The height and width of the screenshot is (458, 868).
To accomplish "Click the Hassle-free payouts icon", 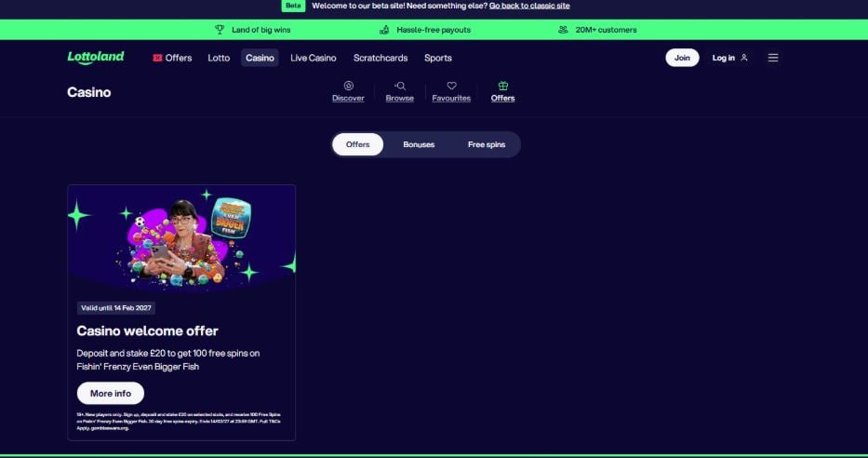I will tap(384, 30).
